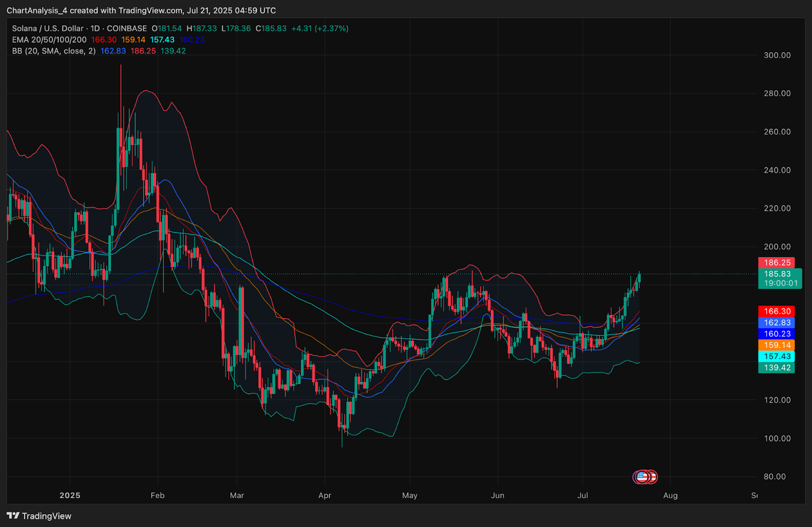This screenshot has height=527, width=812.
Task: Click the red 186.25 upper band price tag
Action: 776,263
